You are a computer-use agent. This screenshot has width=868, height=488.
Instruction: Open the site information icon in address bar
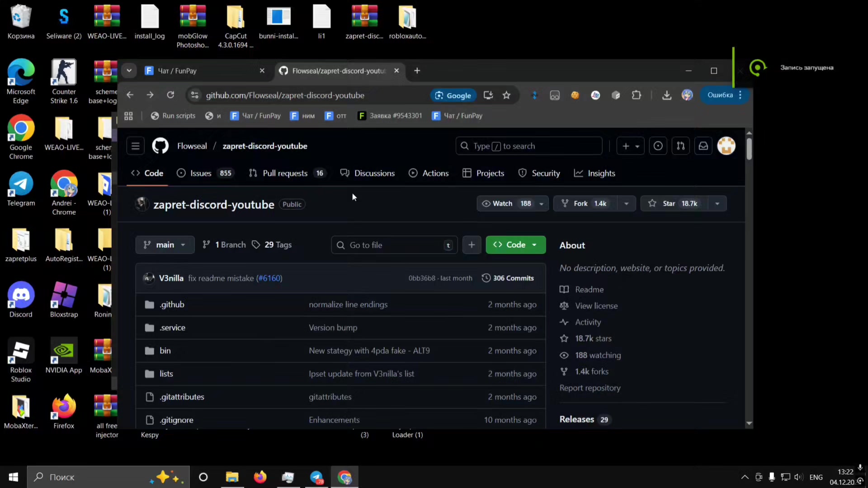coord(195,95)
